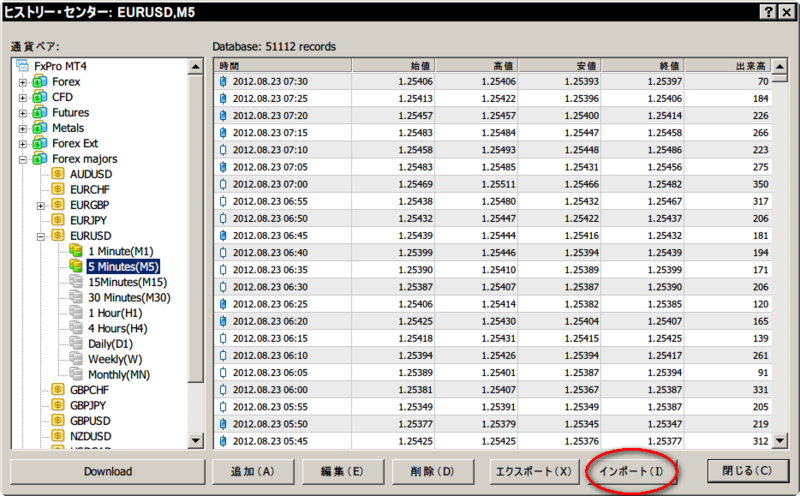Click the エクスポート(X) export button
The height and width of the screenshot is (496, 800).
pyautogui.click(x=534, y=471)
